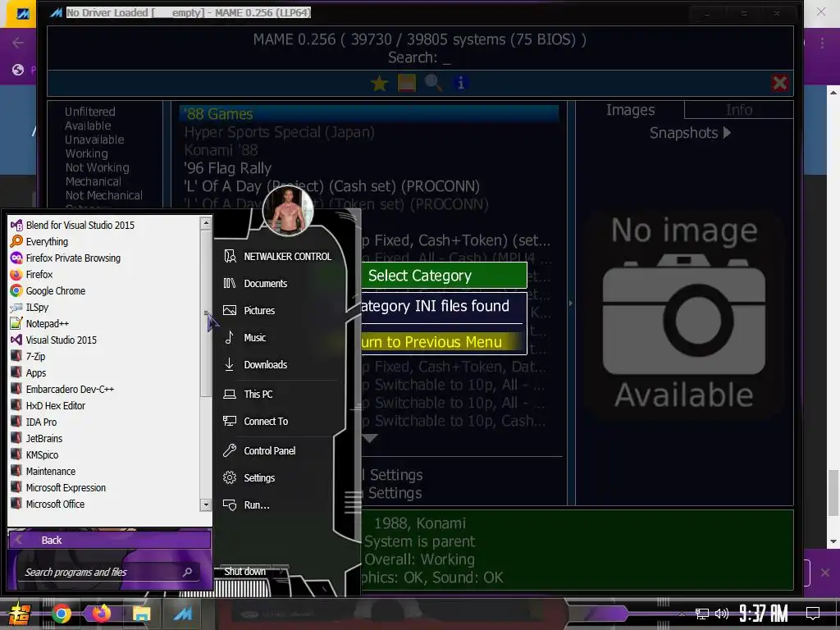The image size is (840, 630).
Task: Click the Shut down button
Action: click(244, 572)
